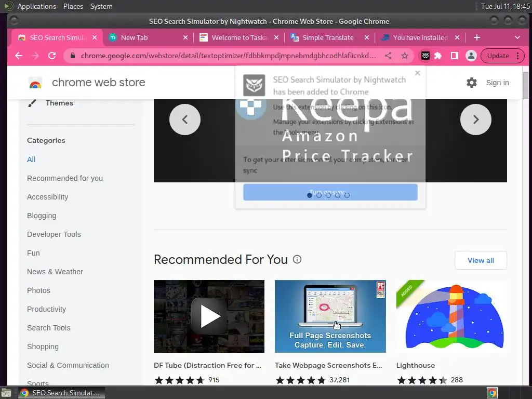The image size is (532, 399).
Task: Toggle the Chrome side panel icon
Action: (x=454, y=56)
